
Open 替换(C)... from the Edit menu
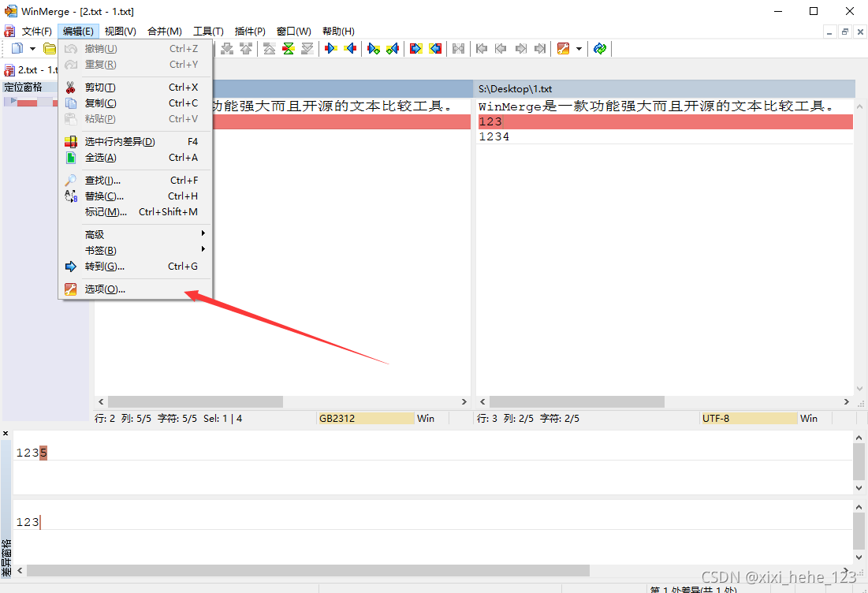click(135, 196)
